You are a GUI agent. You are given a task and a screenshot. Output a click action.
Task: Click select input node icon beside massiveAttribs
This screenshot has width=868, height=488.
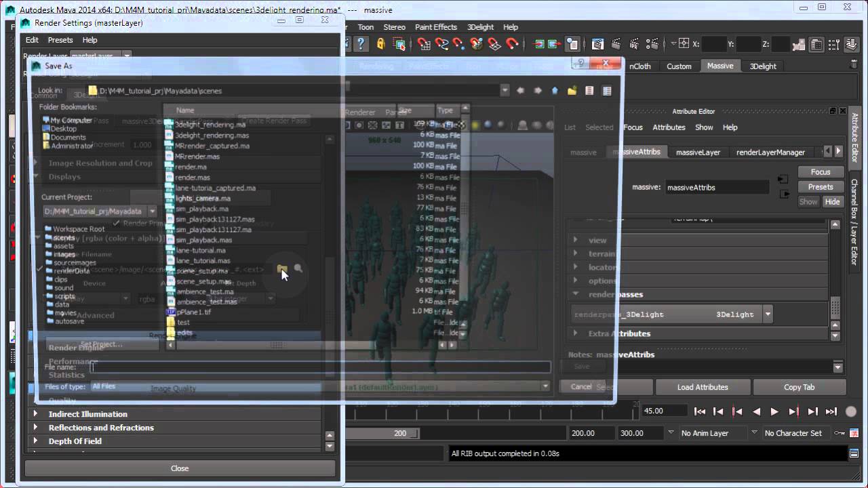pyautogui.click(x=783, y=179)
